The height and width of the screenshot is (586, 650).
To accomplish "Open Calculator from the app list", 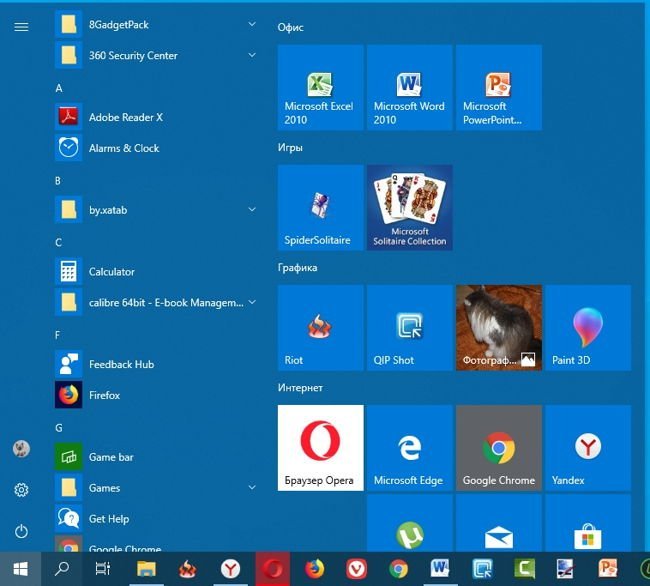I will click(x=155, y=271).
